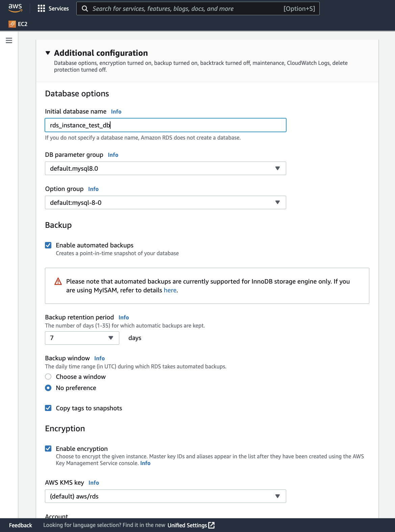The image size is (395, 532).
Task: Click the InnoDB backup warning triangle icon
Action: (58, 281)
